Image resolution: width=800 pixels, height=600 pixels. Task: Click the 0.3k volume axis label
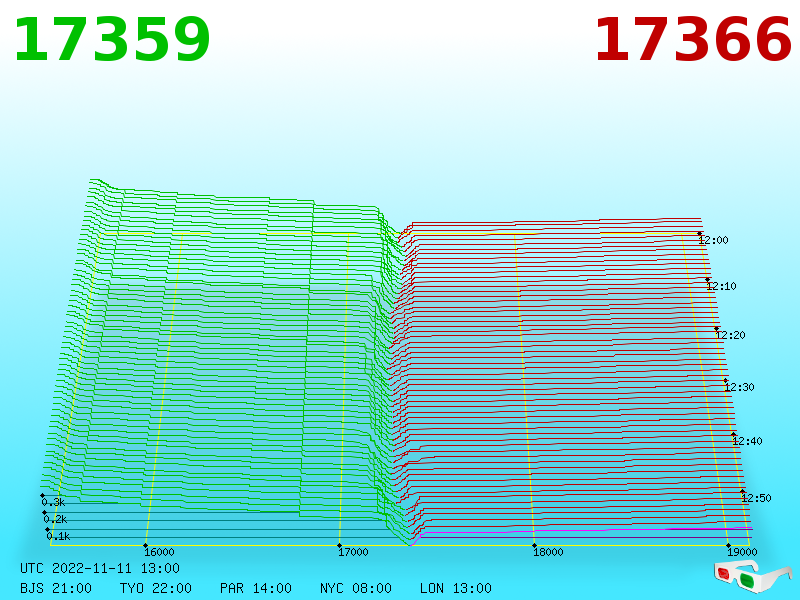point(53,502)
